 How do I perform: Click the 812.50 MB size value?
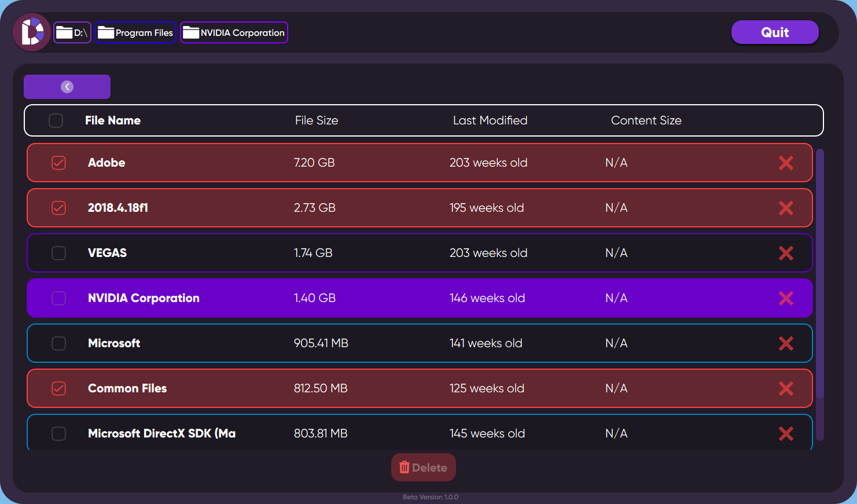coord(321,388)
